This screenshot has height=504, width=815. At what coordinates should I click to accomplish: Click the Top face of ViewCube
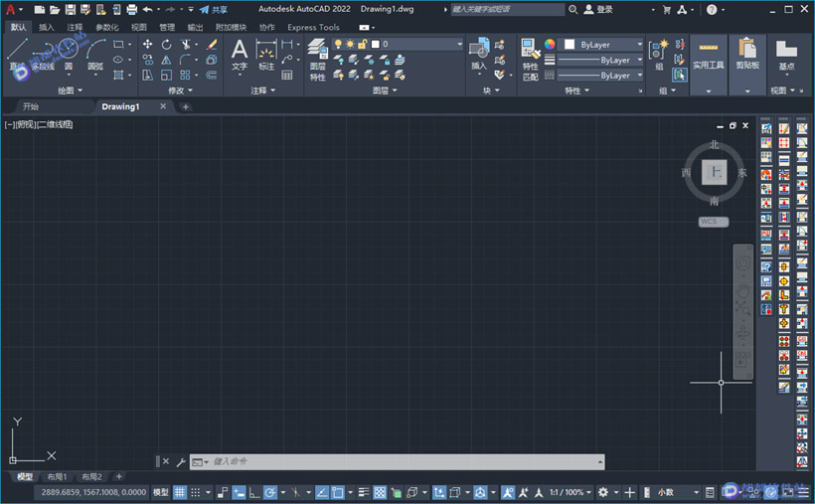(715, 172)
